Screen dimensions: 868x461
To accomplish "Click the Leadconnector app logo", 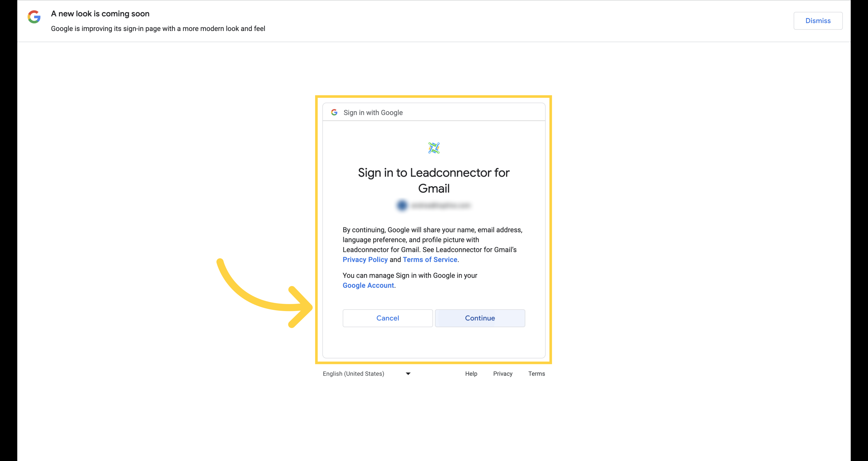I will tap(434, 148).
